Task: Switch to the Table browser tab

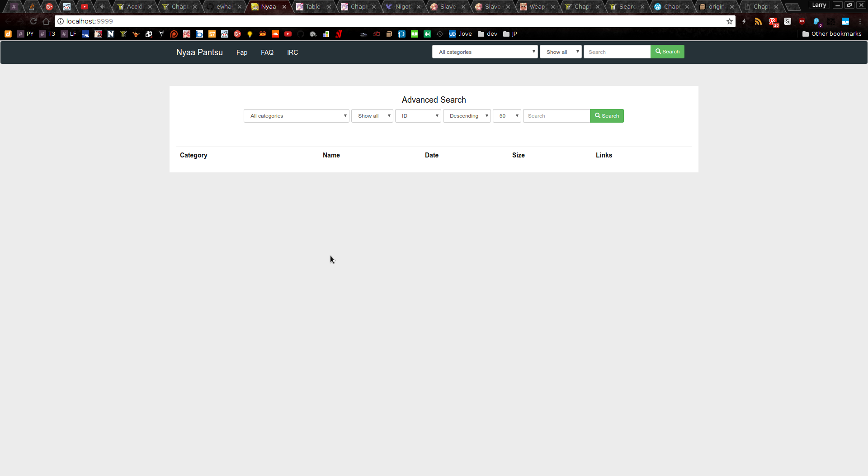Action: click(x=313, y=7)
